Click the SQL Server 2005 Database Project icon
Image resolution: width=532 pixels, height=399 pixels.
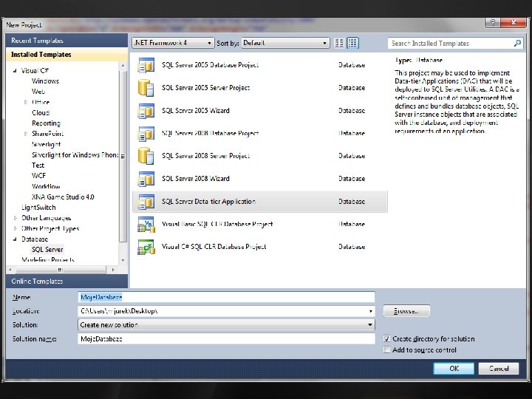[146, 65]
